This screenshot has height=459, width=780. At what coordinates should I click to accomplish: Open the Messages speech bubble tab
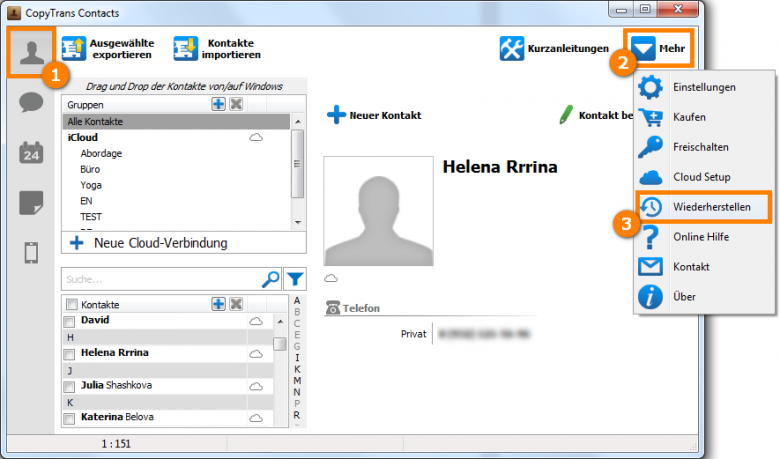coord(31,102)
